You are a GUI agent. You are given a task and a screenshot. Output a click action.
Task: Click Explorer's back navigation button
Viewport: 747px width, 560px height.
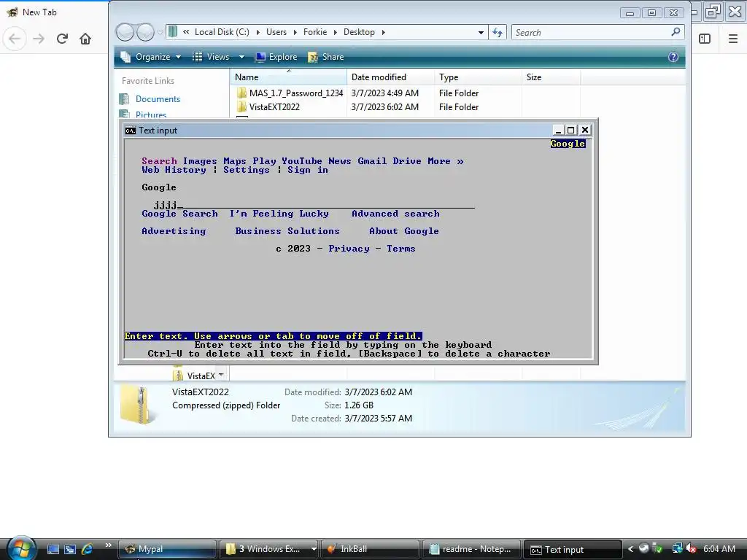pos(125,32)
